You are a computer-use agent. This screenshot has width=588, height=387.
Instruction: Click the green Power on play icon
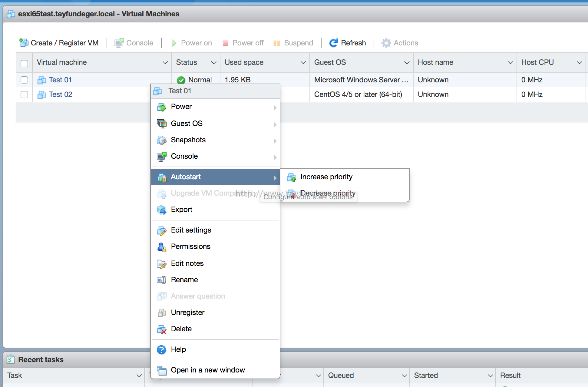coord(174,43)
